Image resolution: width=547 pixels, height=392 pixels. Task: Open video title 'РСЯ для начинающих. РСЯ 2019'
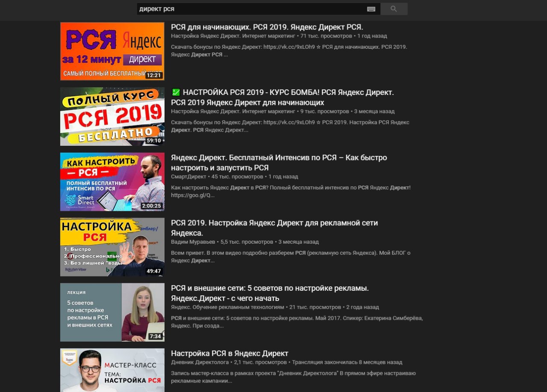pyautogui.click(x=267, y=27)
